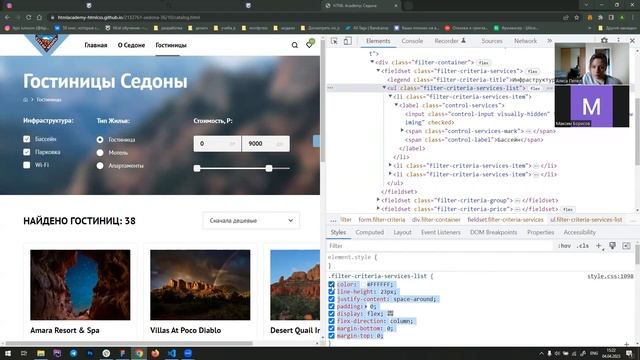
Task: Disable the justify-content CSS property checkbox
Action: click(x=331, y=299)
